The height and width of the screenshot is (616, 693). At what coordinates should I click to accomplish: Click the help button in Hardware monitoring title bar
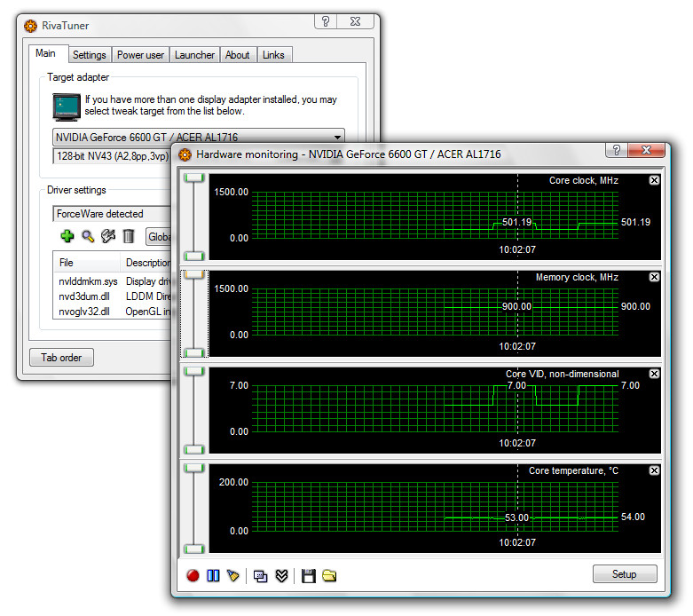(617, 150)
